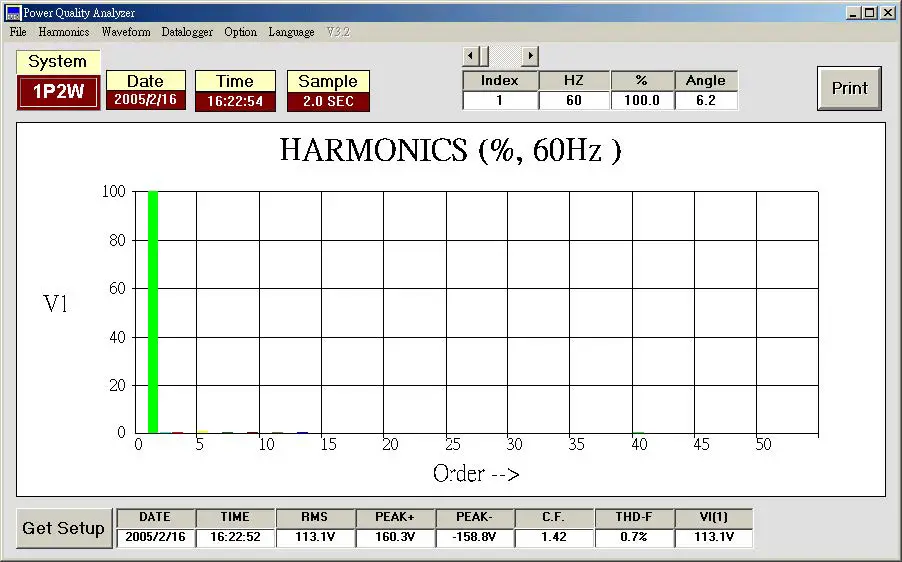Screen dimensions: 902x562
Task: Click the HZ column header
Action: [x=574, y=81]
